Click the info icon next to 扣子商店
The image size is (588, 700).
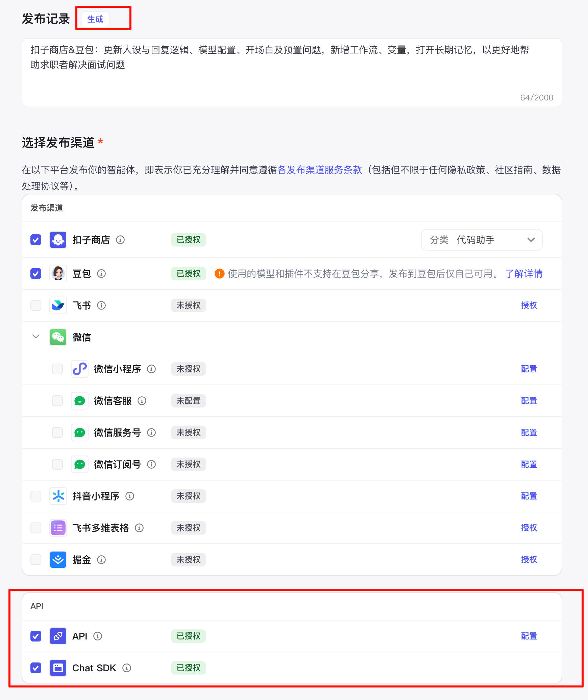point(120,240)
